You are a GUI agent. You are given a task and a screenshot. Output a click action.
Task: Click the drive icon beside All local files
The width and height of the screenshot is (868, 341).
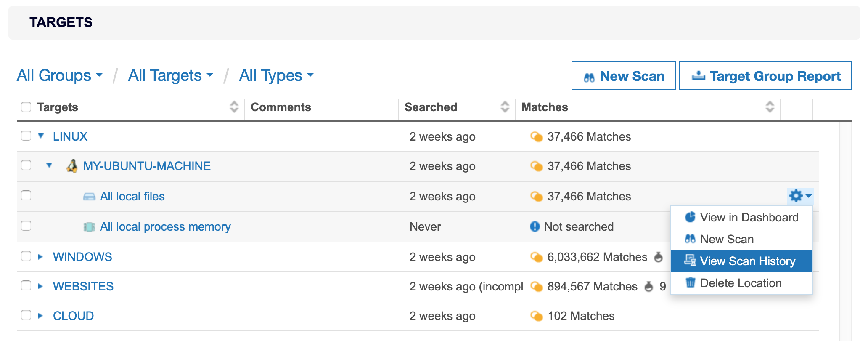click(x=89, y=197)
